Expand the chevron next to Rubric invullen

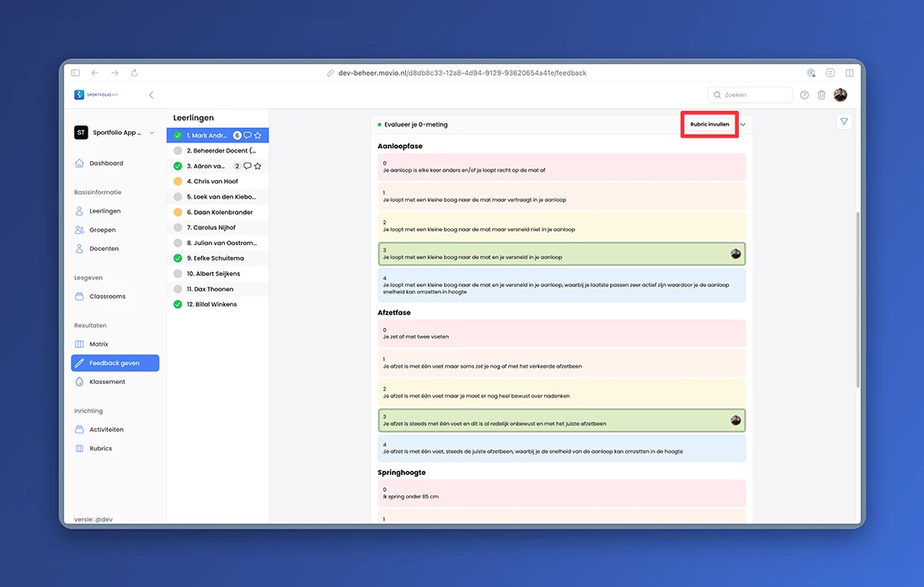743,125
